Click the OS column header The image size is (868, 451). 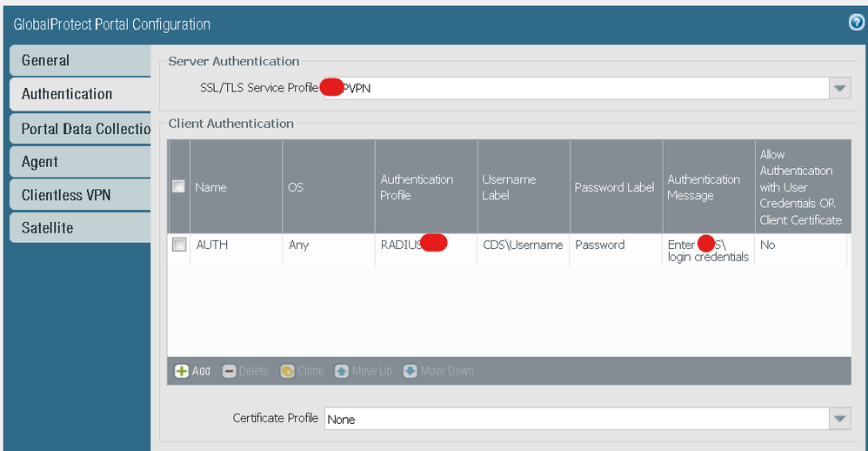coord(296,187)
